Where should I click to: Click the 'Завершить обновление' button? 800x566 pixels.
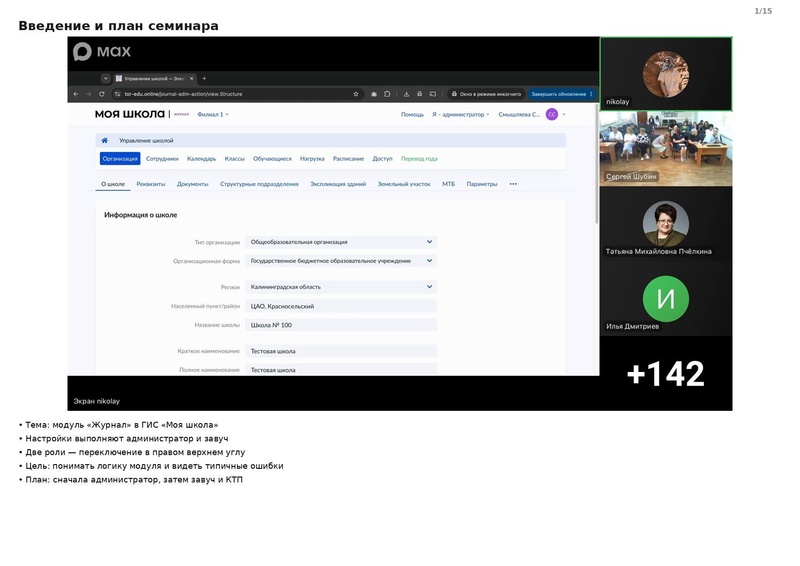558,94
